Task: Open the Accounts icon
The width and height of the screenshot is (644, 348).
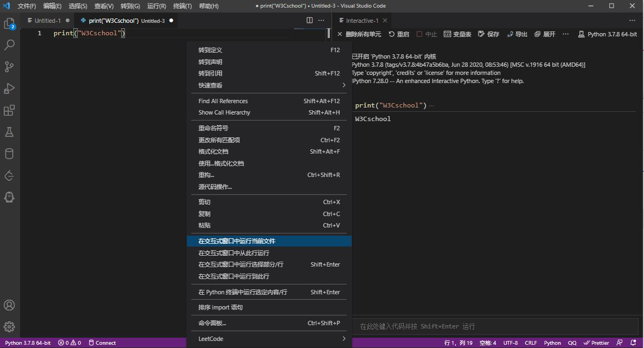Action: point(9,305)
